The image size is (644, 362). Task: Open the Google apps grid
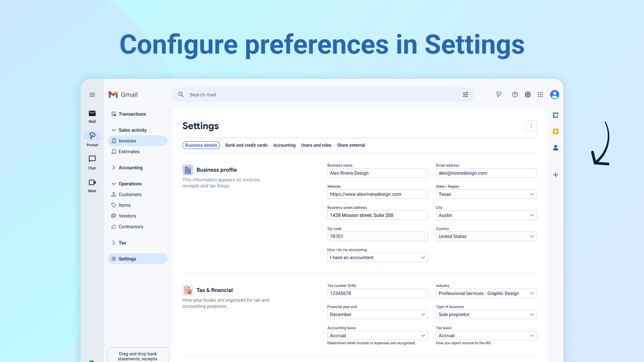(540, 95)
